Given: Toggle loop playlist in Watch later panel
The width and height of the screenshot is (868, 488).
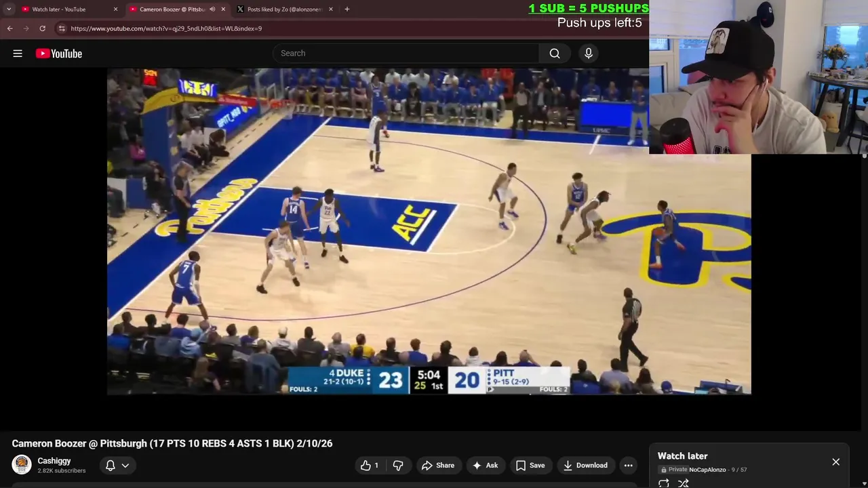Looking at the screenshot, I should pos(664,483).
